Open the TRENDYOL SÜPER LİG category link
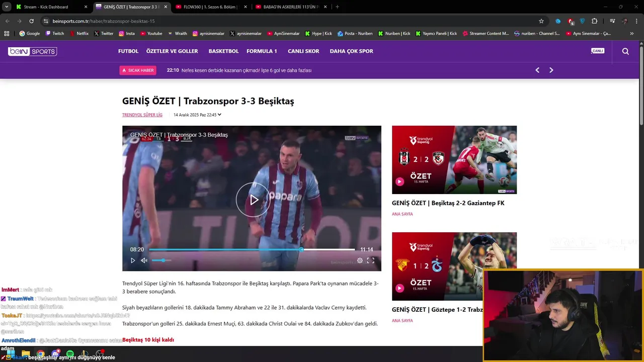This screenshot has height=362, width=644. (x=142, y=115)
